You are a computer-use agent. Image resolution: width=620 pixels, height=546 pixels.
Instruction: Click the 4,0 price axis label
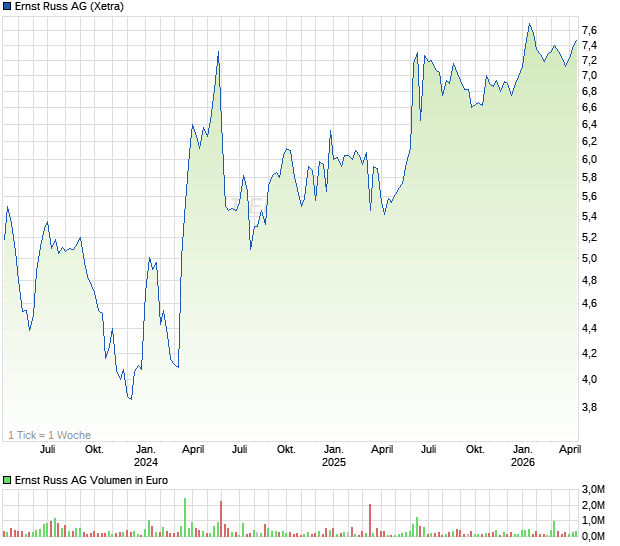point(589,379)
